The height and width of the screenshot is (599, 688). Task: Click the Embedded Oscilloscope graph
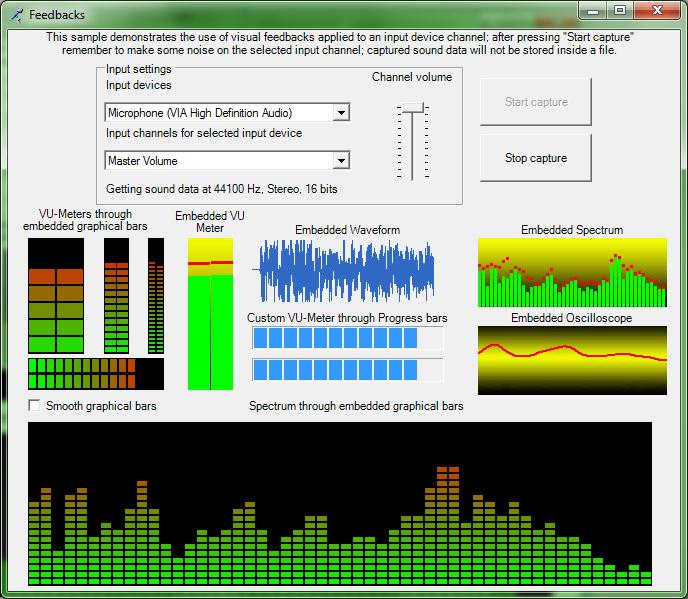[x=571, y=359]
